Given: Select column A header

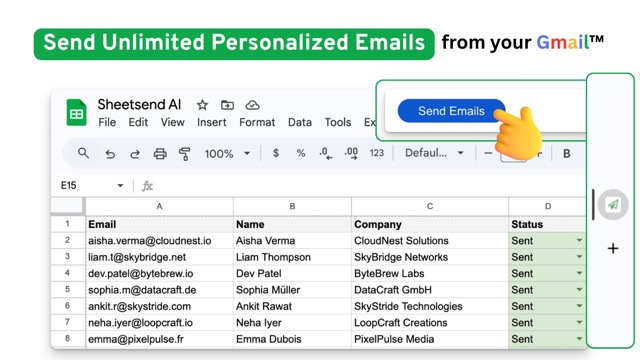Looking at the screenshot, I should (x=160, y=207).
